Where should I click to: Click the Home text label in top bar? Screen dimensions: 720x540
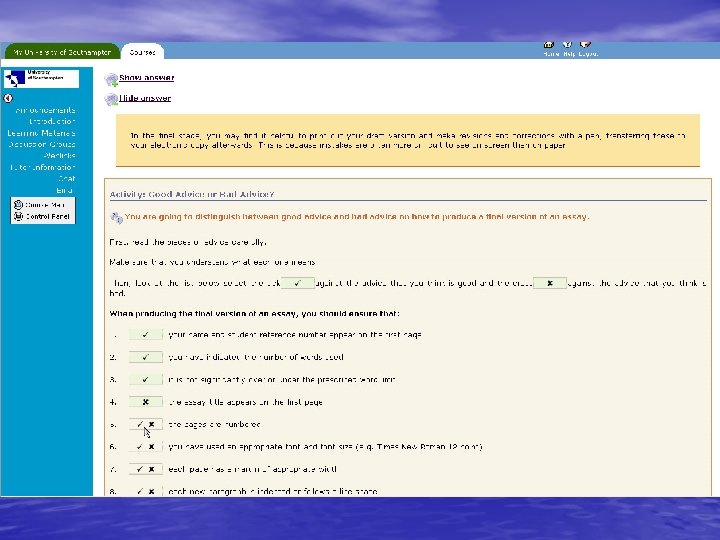[x=551, y=54]
